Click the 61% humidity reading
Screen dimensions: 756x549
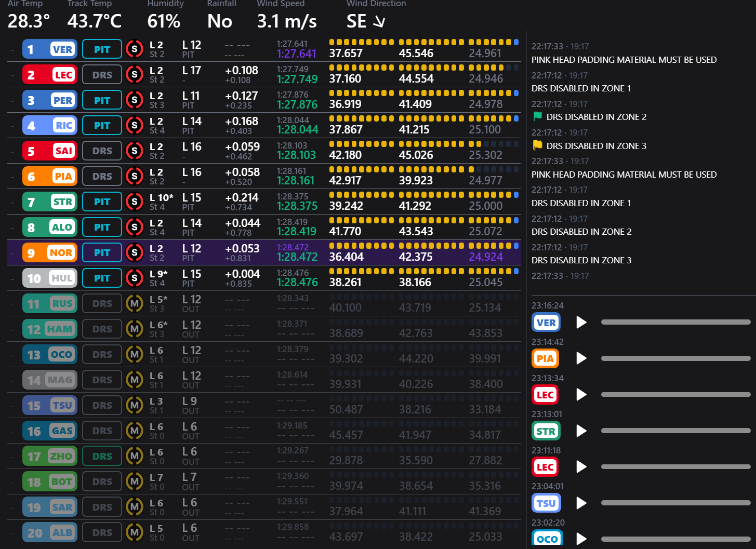pyautogui.click(x=164, y=21)
